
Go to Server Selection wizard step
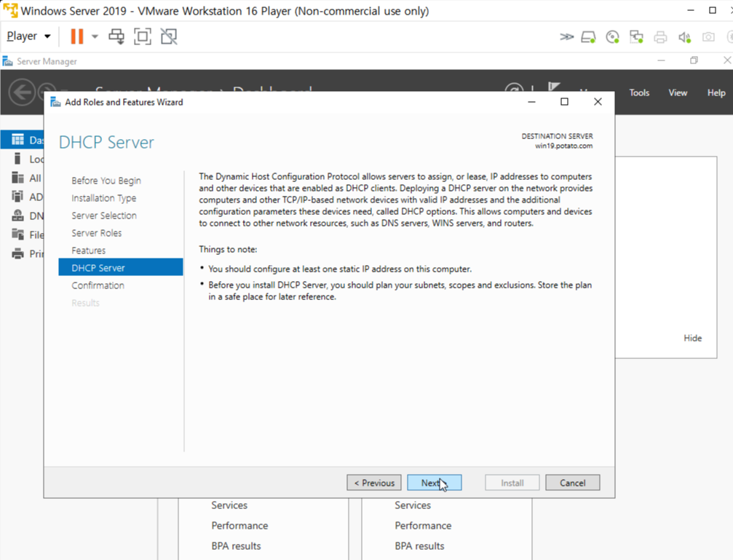[x=104, y=216]
